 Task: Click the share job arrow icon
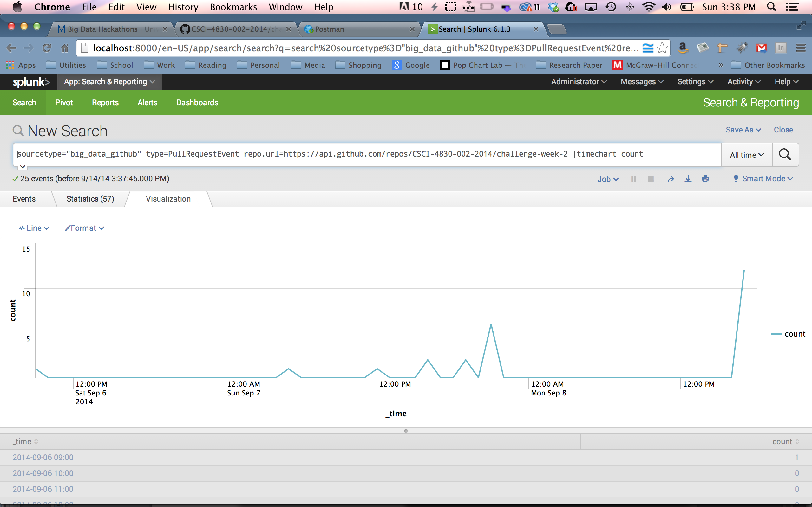[x=671, y=179]
